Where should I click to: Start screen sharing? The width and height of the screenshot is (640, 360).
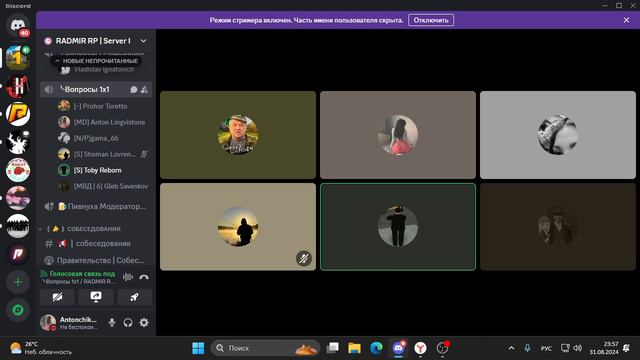coord(96,297)
